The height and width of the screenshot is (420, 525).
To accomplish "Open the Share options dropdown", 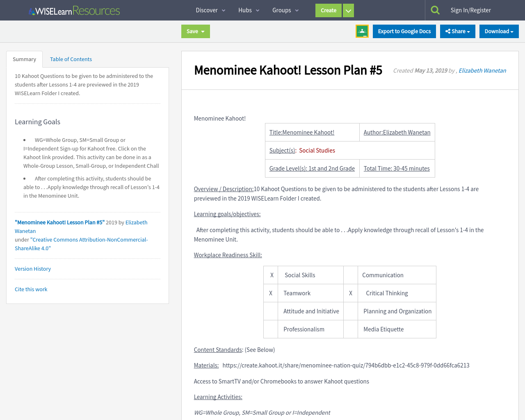I will tap(457, 31).
